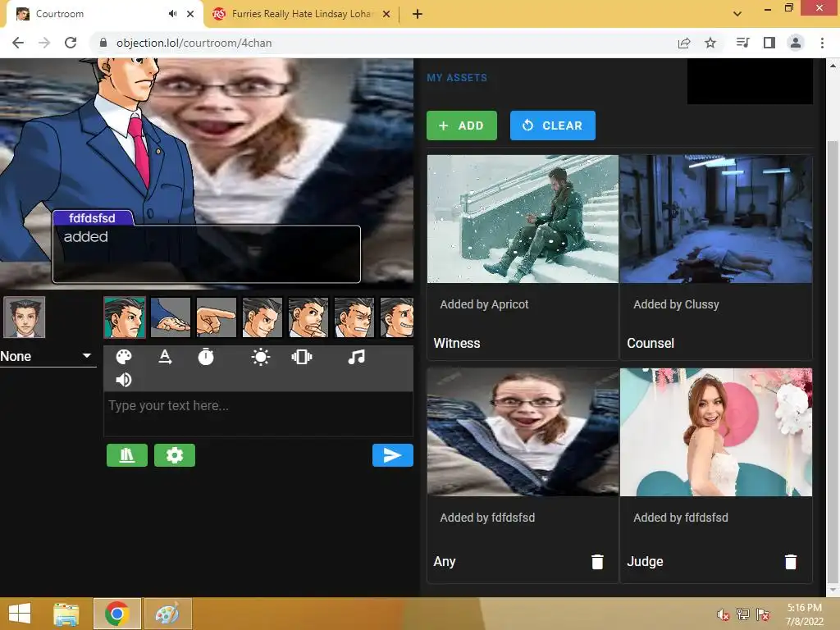Screen dimensions: 840x630
Task: Click the text formatting letter A icon
Action: (x=165, y=357)
